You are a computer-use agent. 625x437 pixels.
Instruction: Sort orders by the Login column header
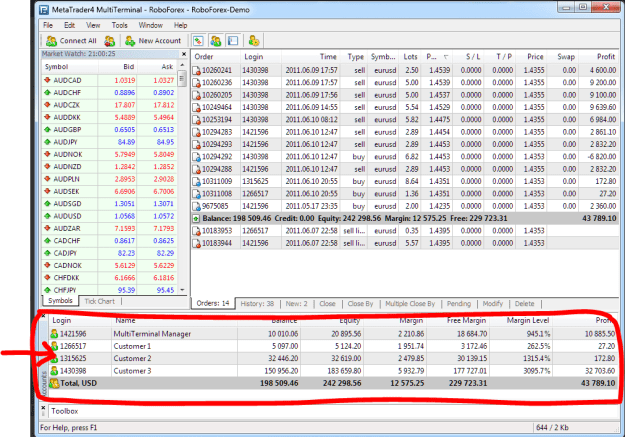pyautogui.click(x=261, y=57)
